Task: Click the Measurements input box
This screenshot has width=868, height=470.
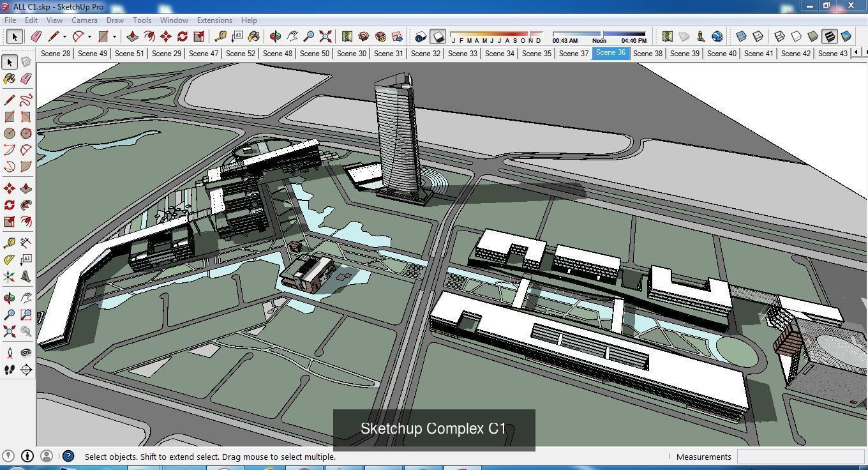Action: (x=801, y=457)
